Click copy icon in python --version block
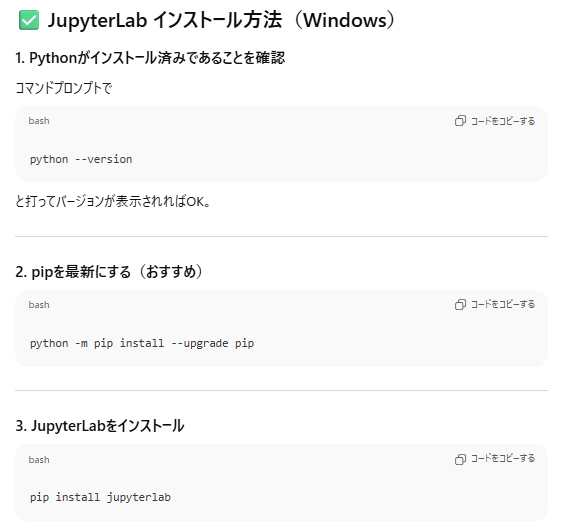572x532 pixels. click(x=460, y=121)
